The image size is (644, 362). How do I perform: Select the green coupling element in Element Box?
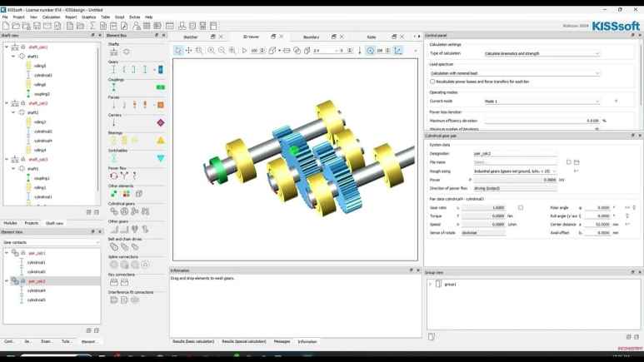click(x=161, y=87)
